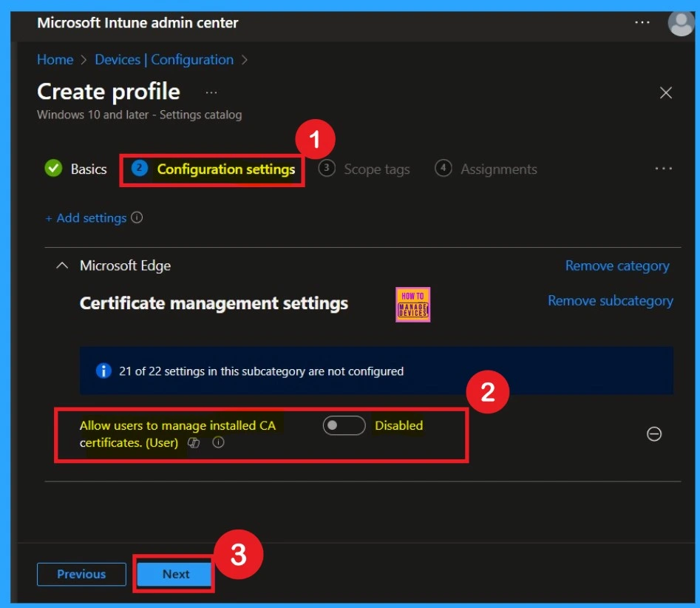Image resolution: width=700 pixels, height=608 pixels.
Task: Go to Home breadcrumb
Action: [x=55, y=59]
